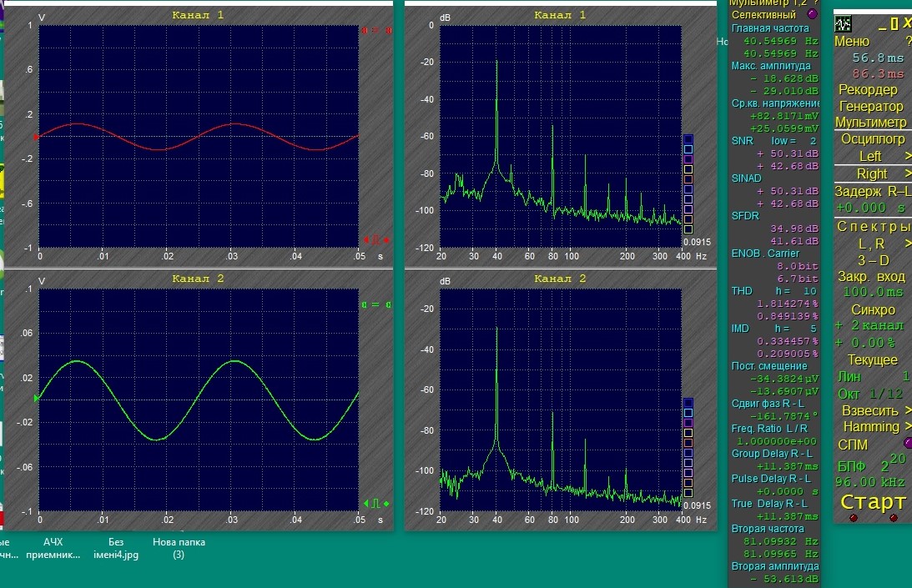Click the 100.0 ms input time value
The height and width of the screenshot is (588, 912).
pos(873,292)
